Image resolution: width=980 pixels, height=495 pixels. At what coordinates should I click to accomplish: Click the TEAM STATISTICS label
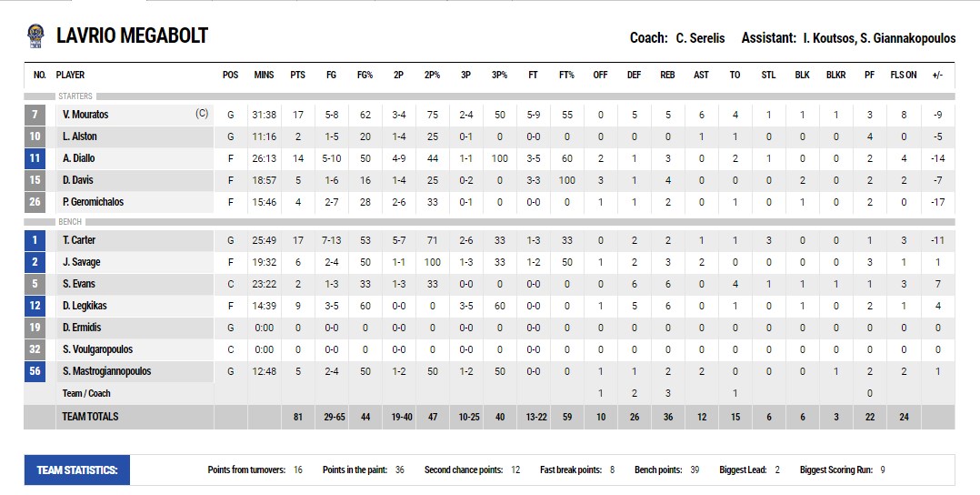77,470
